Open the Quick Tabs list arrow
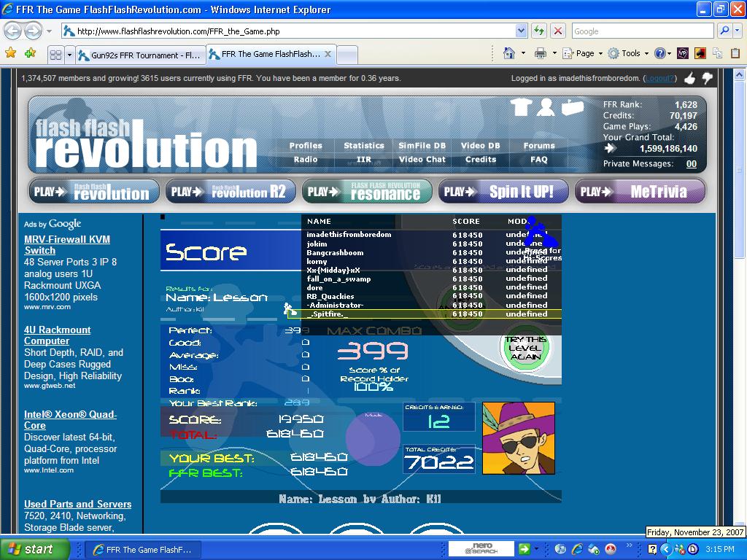Screen dimensions: 747x560 (69, 55)
